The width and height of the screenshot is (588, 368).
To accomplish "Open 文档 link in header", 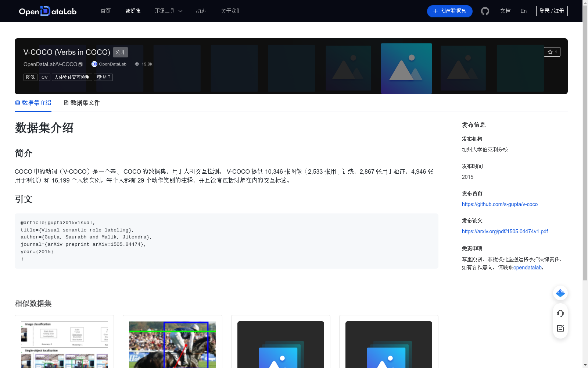I will click(x=505, y=11).
